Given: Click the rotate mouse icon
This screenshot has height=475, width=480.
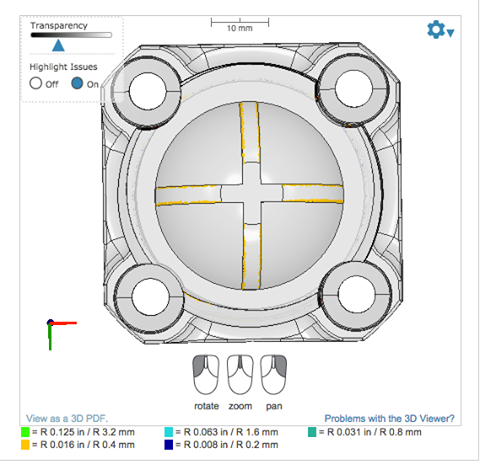Looking at the screenshot, I should point(206,375).
